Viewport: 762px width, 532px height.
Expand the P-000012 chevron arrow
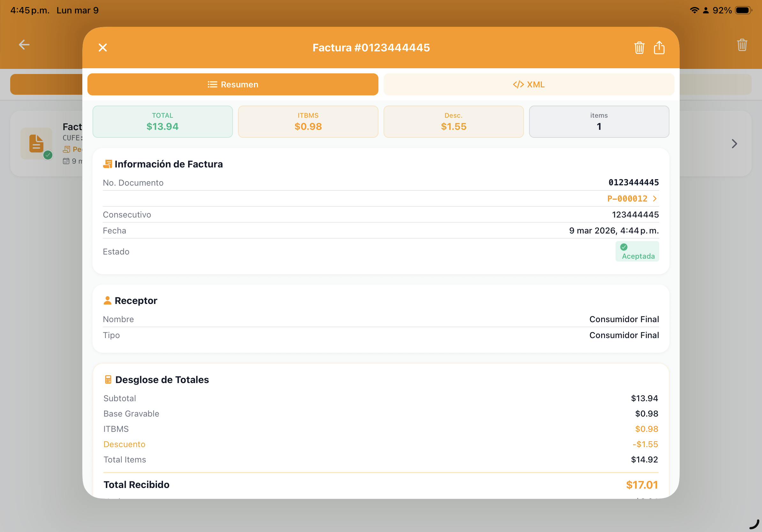click(655, 199)
